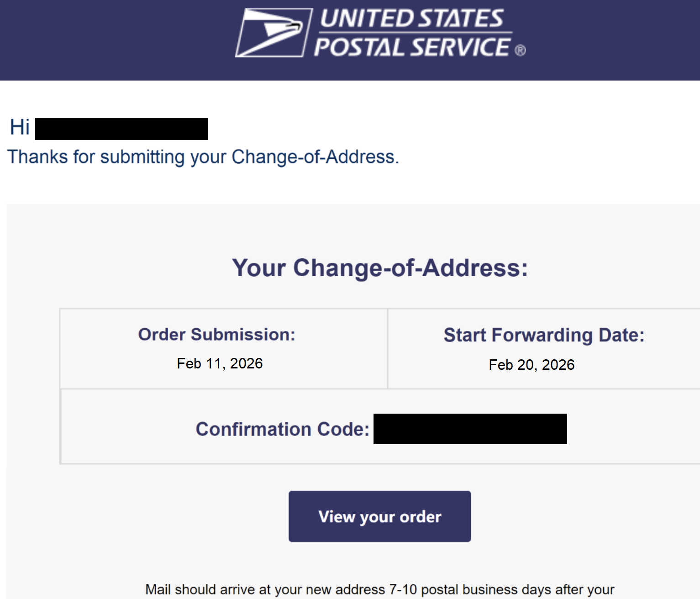Select the redacted recipient name block
The width and height of the screenshot is (700, 599).
(121, 129)
